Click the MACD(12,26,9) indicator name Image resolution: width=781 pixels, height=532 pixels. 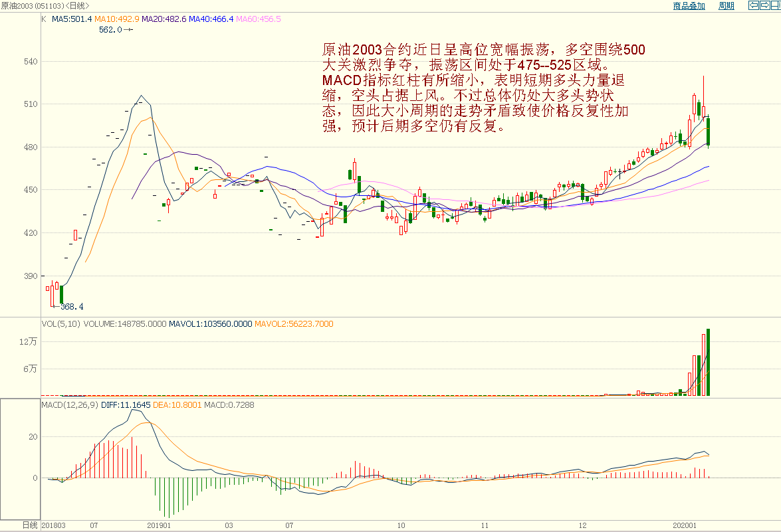pyautogui.click(x=70, y=405)
